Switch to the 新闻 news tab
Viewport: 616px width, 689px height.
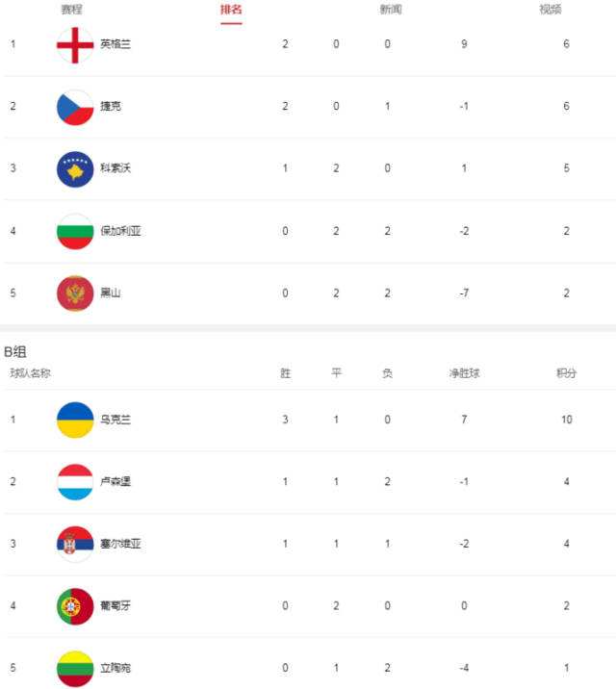391,10
